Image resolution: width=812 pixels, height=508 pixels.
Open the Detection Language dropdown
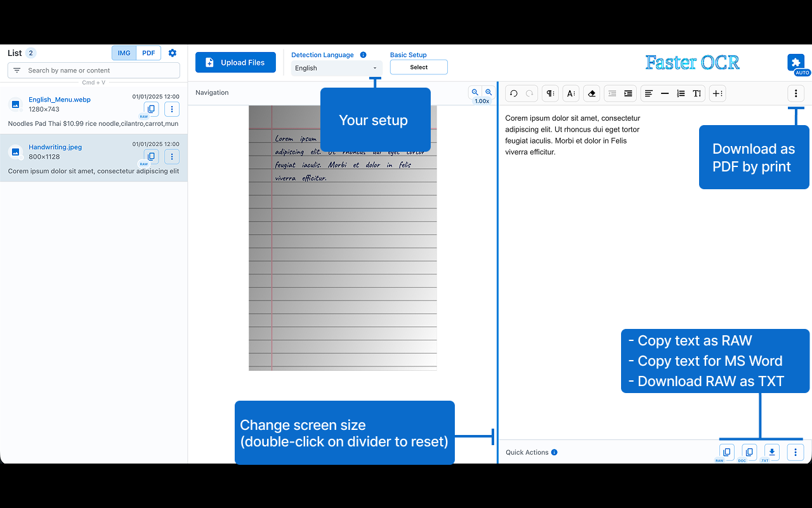336,67
